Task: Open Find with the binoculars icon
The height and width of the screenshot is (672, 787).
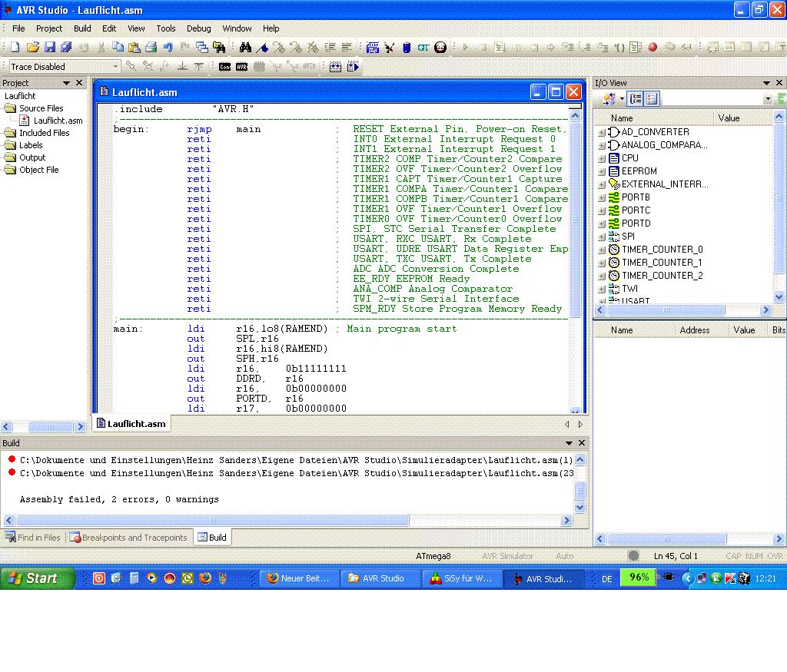Action: tap(245, 47)
